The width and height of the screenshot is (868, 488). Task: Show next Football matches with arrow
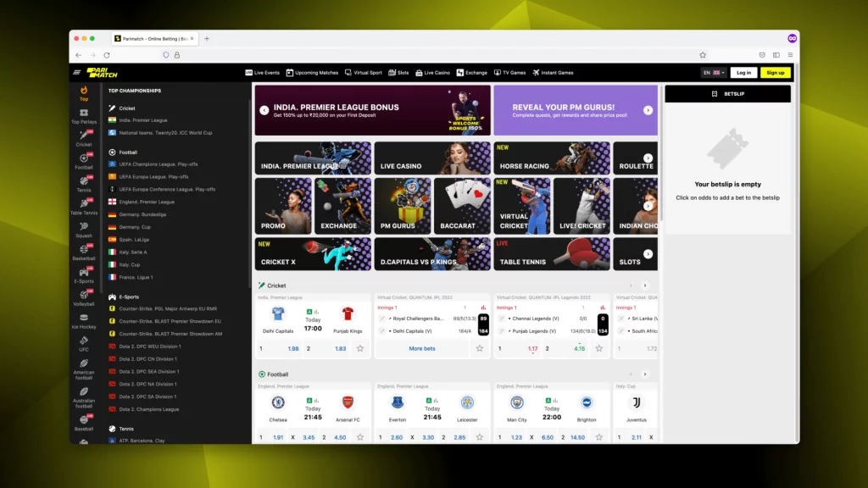tap(645, 374)
